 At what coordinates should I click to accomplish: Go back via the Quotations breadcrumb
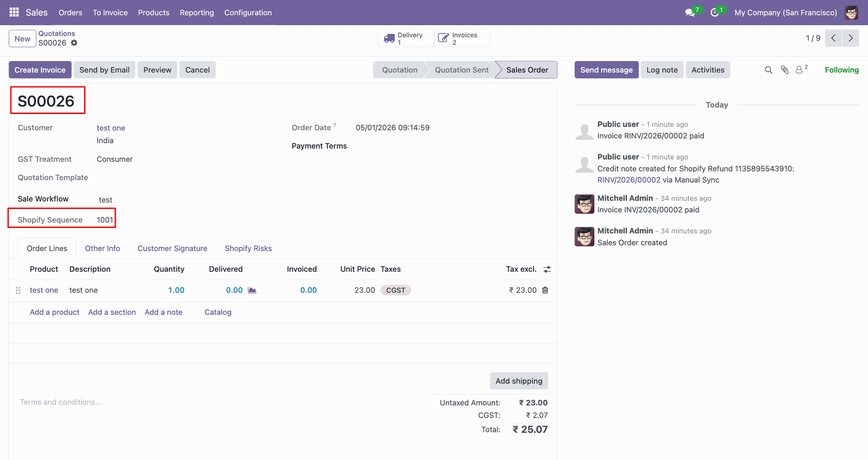57,33
